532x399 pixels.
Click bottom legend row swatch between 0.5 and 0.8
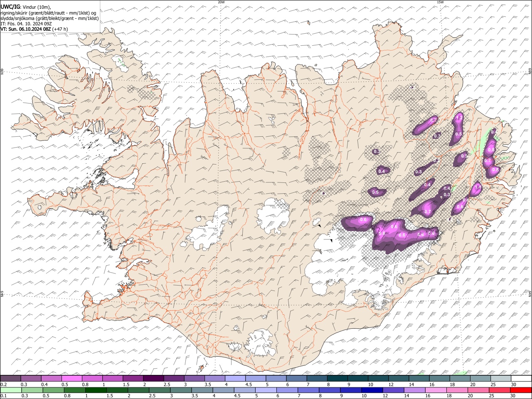53,390
